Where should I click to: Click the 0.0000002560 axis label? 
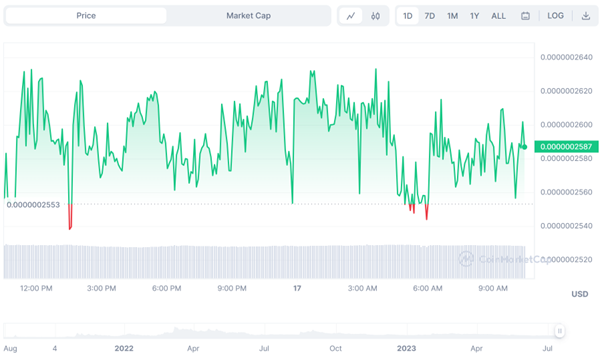pyautogui.click(x=566, y=192)
